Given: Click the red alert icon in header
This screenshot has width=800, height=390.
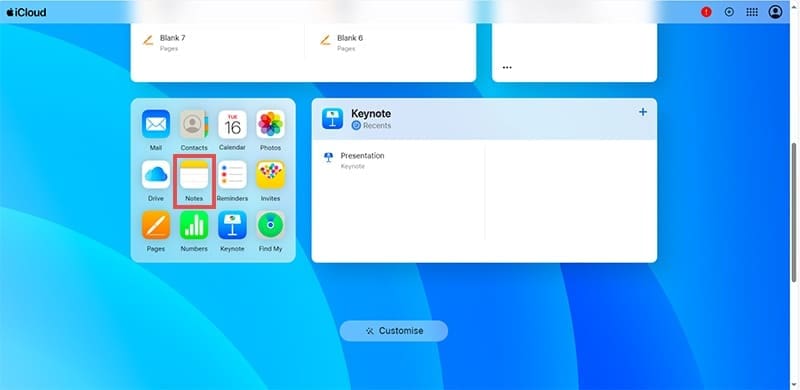Looking at the screenshot, I should tap(706, 12).
